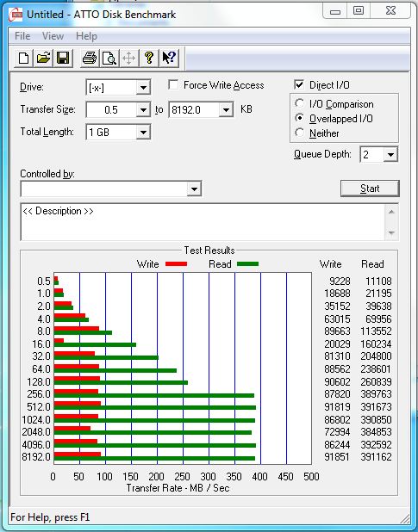Click the Read column header
Screen dimensions: 418x532
coord(372,264)
